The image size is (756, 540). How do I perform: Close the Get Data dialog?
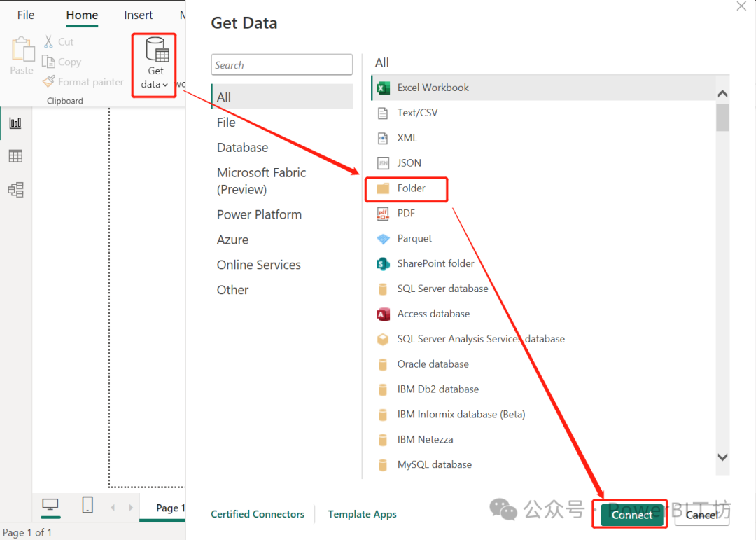click(x=741, y=6)
